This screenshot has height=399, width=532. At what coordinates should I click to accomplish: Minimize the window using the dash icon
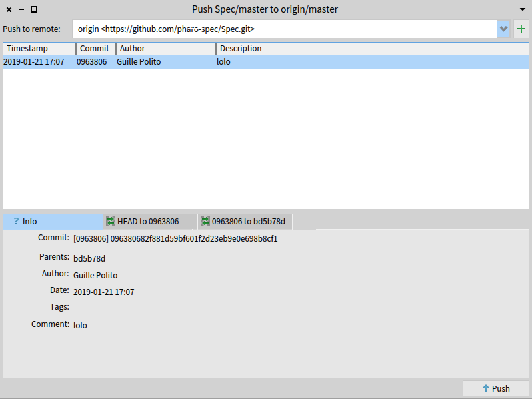pos(21,9)
